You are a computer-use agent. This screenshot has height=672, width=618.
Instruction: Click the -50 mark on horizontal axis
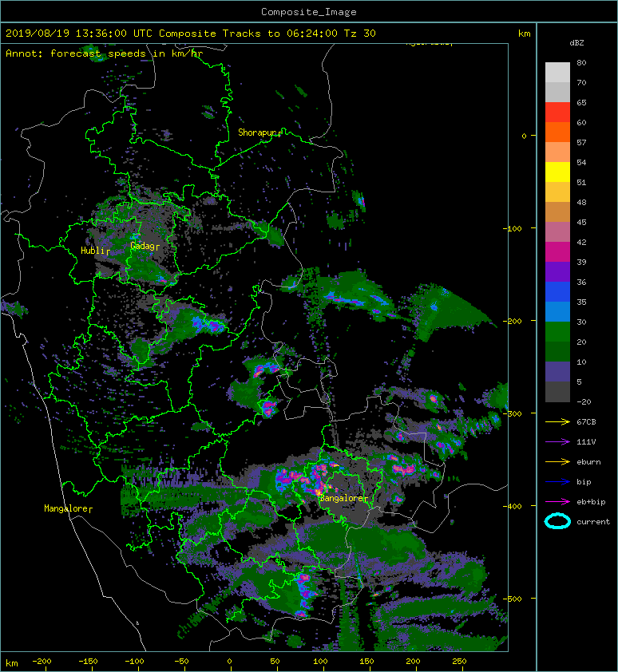pyautogui.click(x=181, y=662)
